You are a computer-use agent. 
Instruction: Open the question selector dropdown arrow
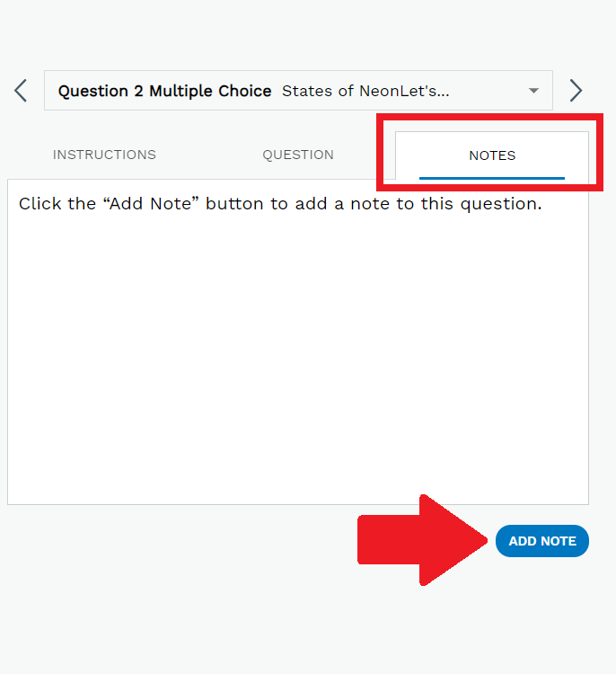[x=533, y=91]
